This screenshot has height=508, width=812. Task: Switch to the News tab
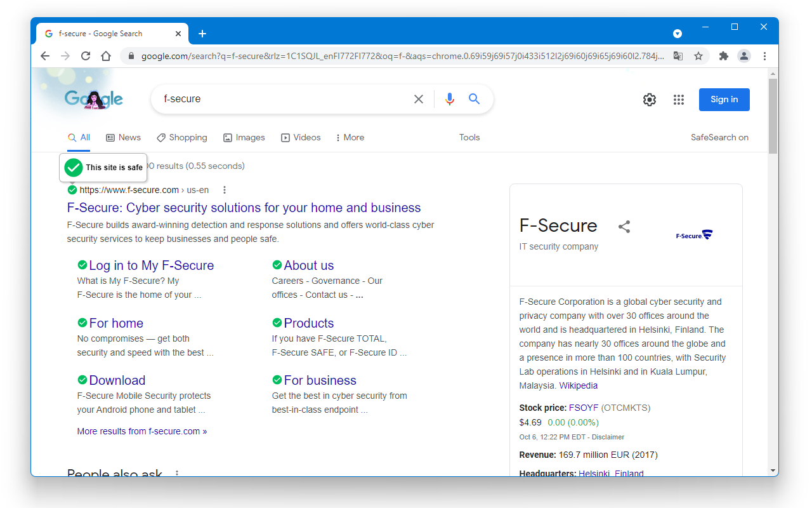pyautogui.click(x=124, y=138)
